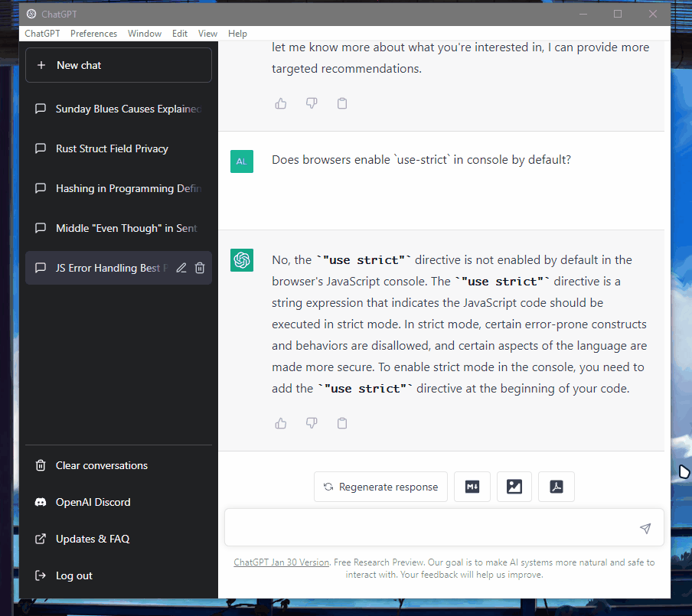Click Discord icon beside OpenAI Discord
Viewport: 692px width, 616px height.
[x=41, y=502]
